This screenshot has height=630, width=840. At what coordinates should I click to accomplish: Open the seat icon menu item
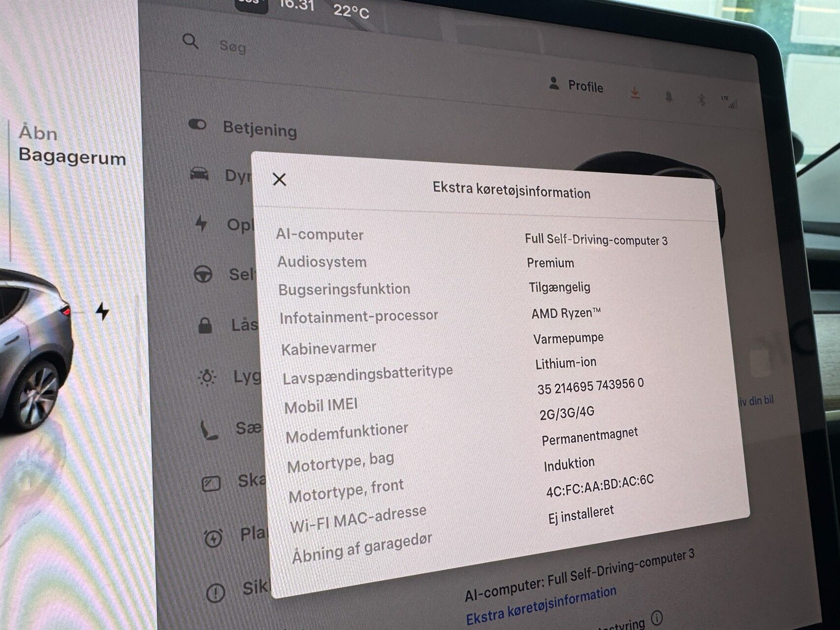(x=209, y=430)
